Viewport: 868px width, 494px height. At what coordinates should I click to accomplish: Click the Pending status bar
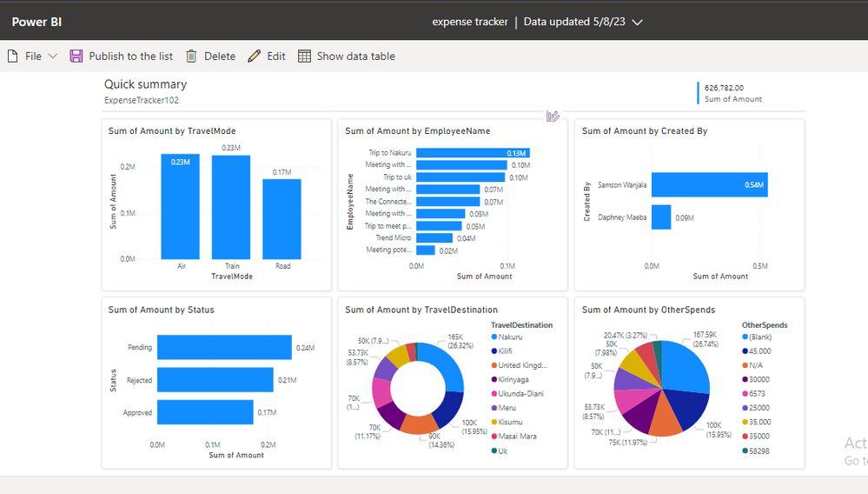[x=224, y=347]
